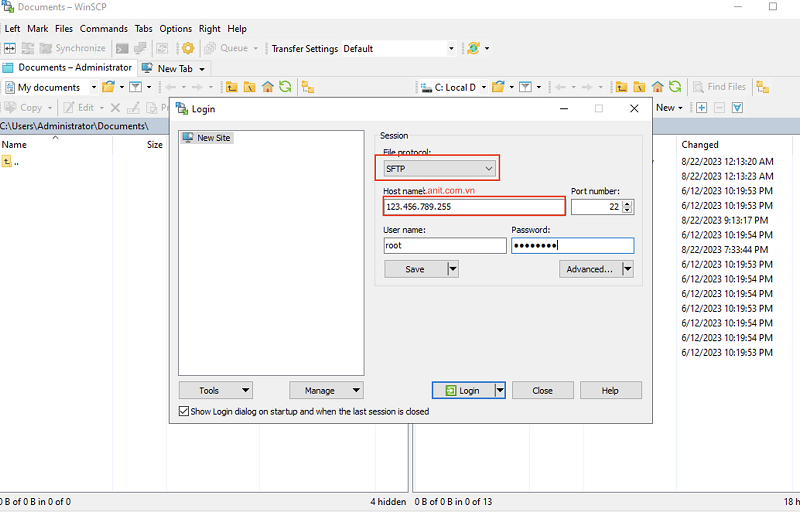Viewport: 800px width, 512px height.
Task: Open the Advanced button dropdown arrow
Action: pyautogui.click(x=628, y=269)
